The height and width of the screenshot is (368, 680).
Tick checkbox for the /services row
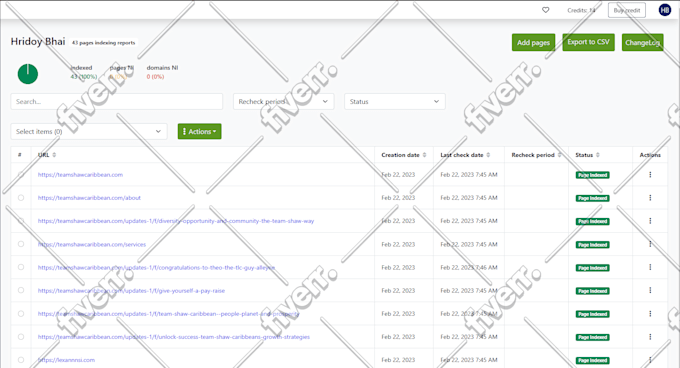click(x=21, y=244)
